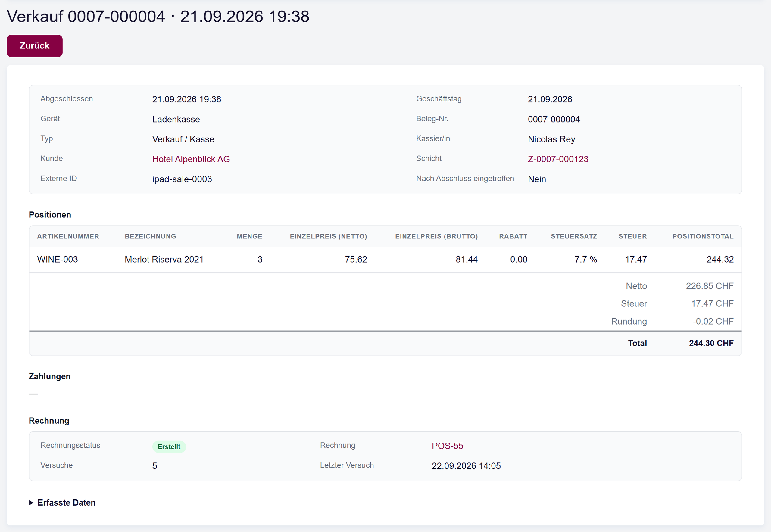771x532 pixels.
Task: Click the external ID ipad-sale-0003
Action: (x=182, y=179)
